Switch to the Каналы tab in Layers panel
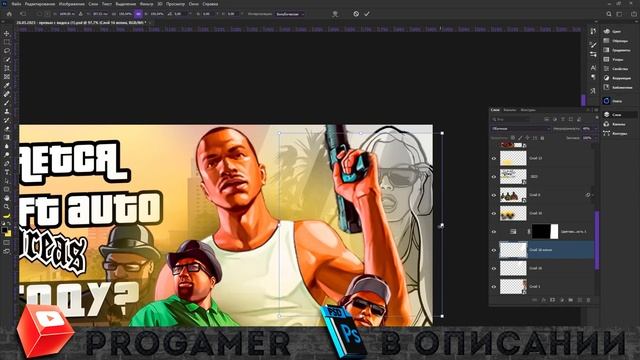This screenshot has height=360, width=640. coord(509,110)
